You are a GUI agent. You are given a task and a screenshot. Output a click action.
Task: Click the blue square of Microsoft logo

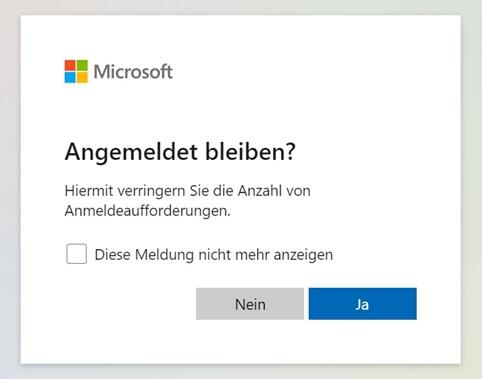(70, 77)
